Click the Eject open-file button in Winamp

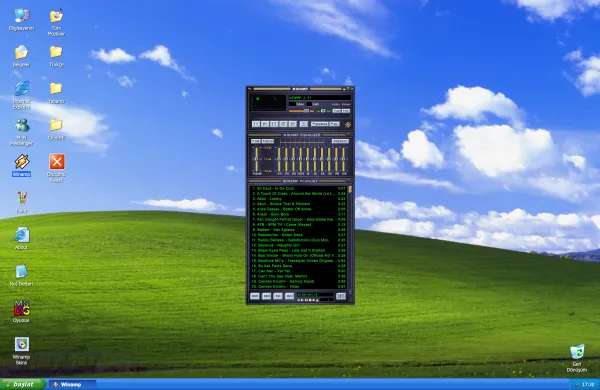tap(304, 124)
